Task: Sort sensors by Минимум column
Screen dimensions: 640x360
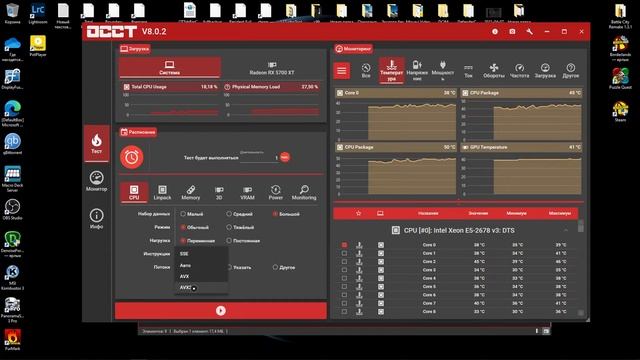Action: pos(516,213)
